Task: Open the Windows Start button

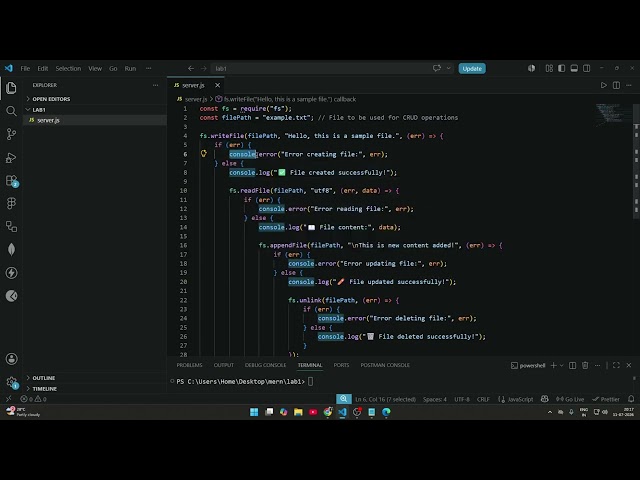Action: [254, 412]
